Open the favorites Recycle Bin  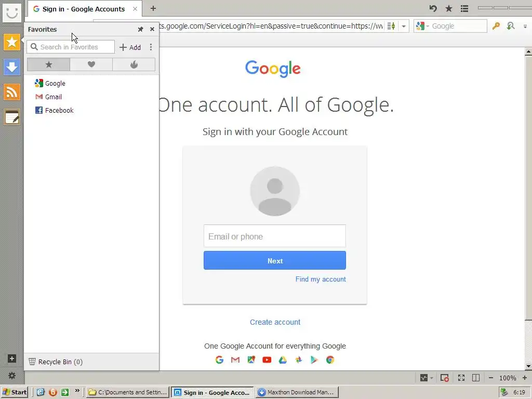pyautogui.click(x=56, y=362)
